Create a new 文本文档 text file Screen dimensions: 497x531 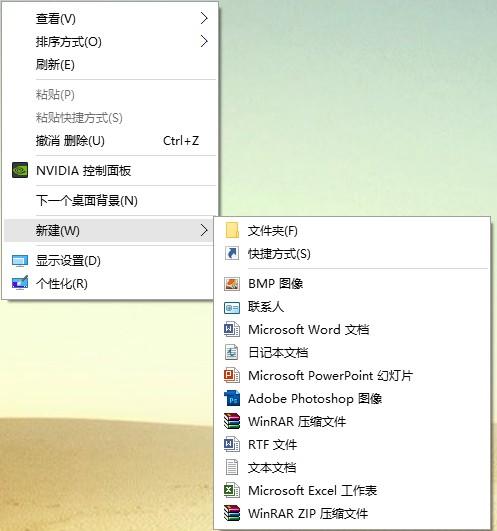click(x=352, y=467)
